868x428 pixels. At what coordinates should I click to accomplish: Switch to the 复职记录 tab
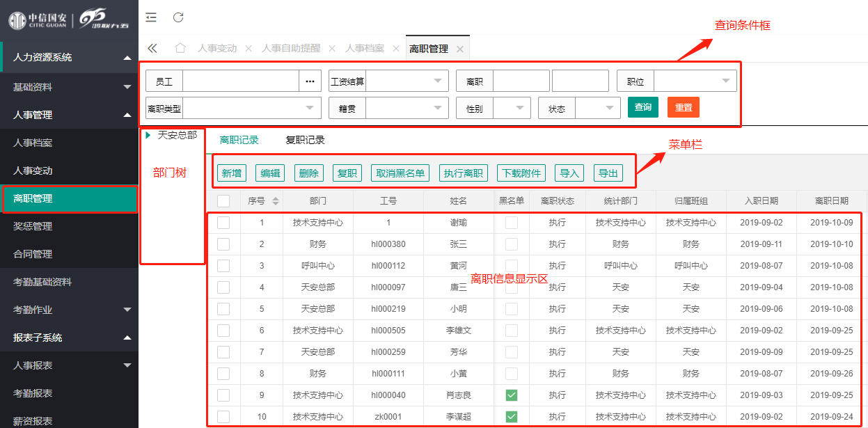click(305, 140)
